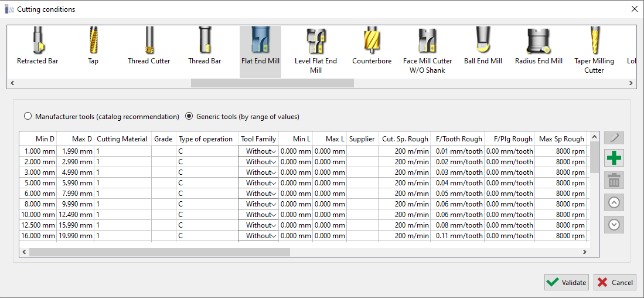The image size is (644, 298).
Task: Enable Manufacturer tools catalog recommendation option
Action: coord(28,117)
